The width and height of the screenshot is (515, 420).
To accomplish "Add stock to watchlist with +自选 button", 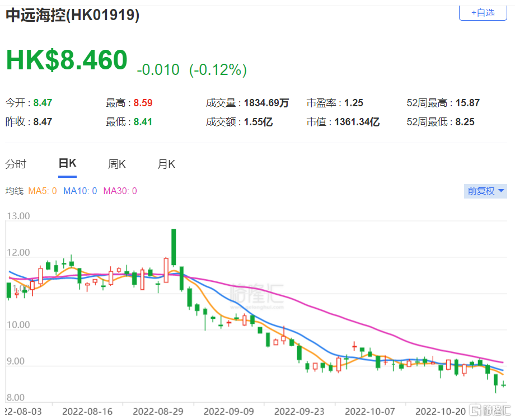I will pyautogui.click(x=483, y=13).
